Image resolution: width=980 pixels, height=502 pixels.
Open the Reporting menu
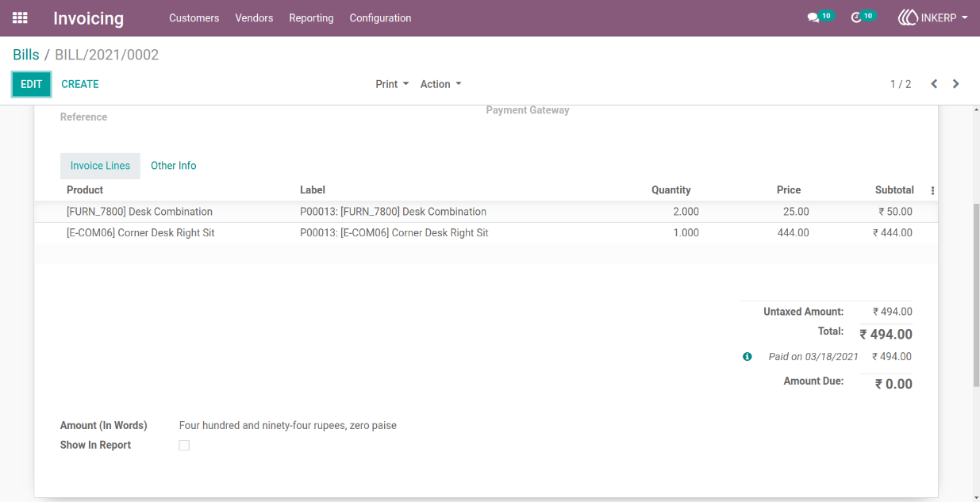(311, 17)
